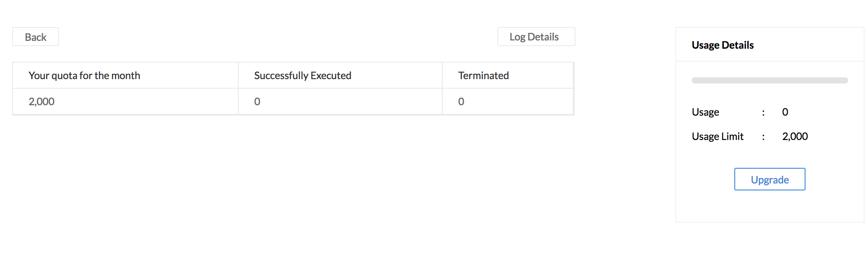Click the Usage Limit label
Image resolution: width=868 pixels, height=260 pixels.
click(x=717, y=136)
